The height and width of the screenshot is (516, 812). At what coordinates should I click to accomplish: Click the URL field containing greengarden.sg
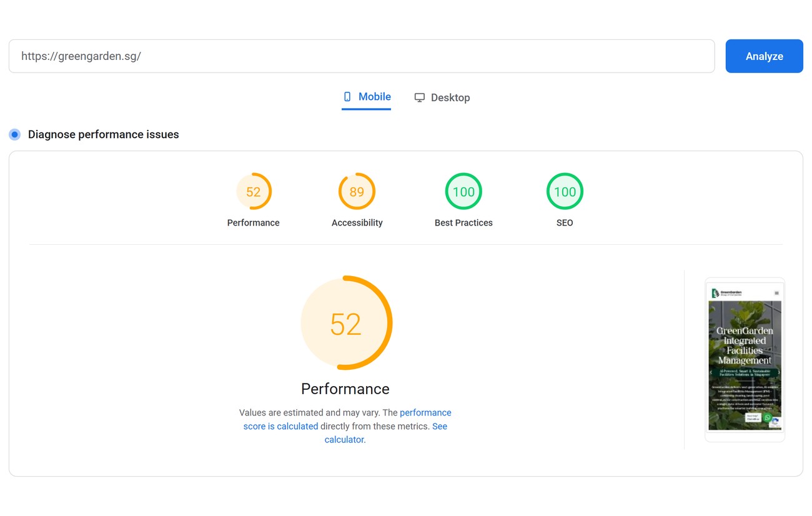(362, 56)
